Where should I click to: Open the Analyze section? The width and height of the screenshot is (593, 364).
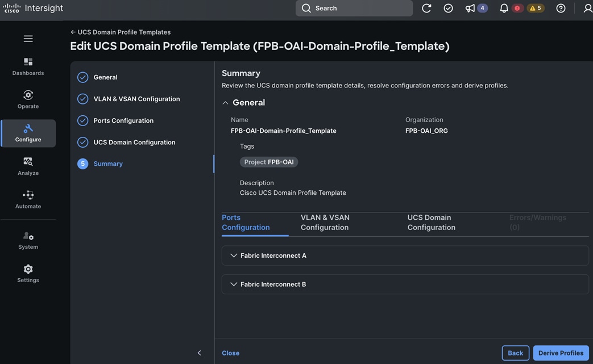[28, 166]
